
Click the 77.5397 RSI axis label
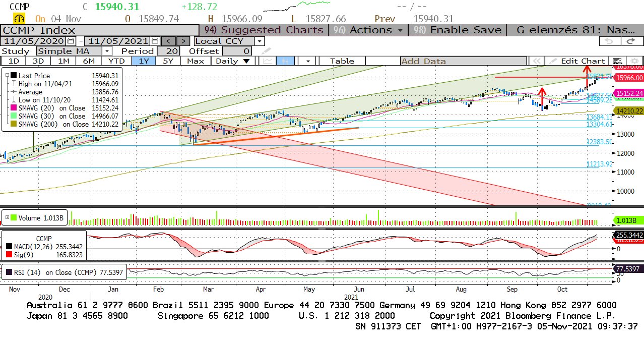(x=628, y=268)
